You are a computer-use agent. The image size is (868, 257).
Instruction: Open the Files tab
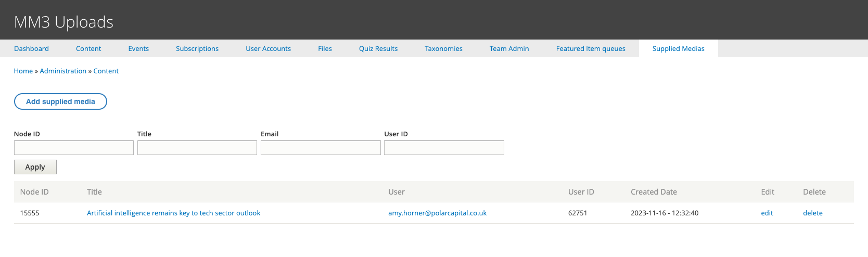click(x=325, y=48)
